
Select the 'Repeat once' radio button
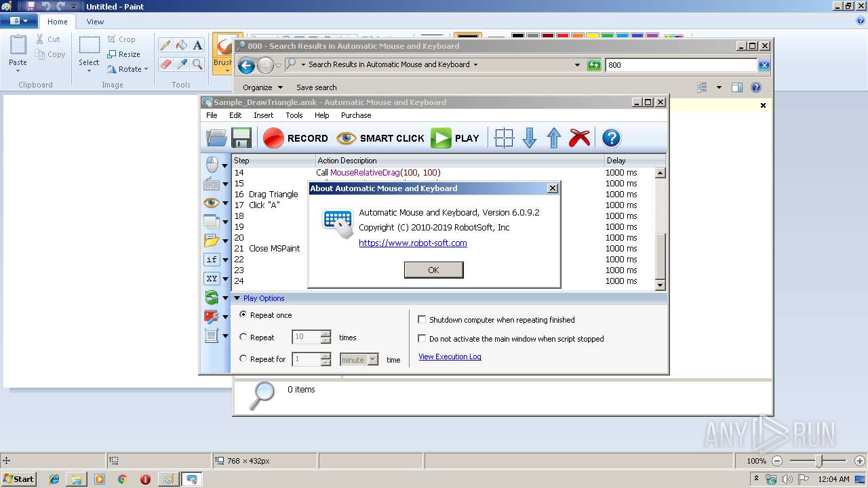pyautogui.click(x=243, y=315)
